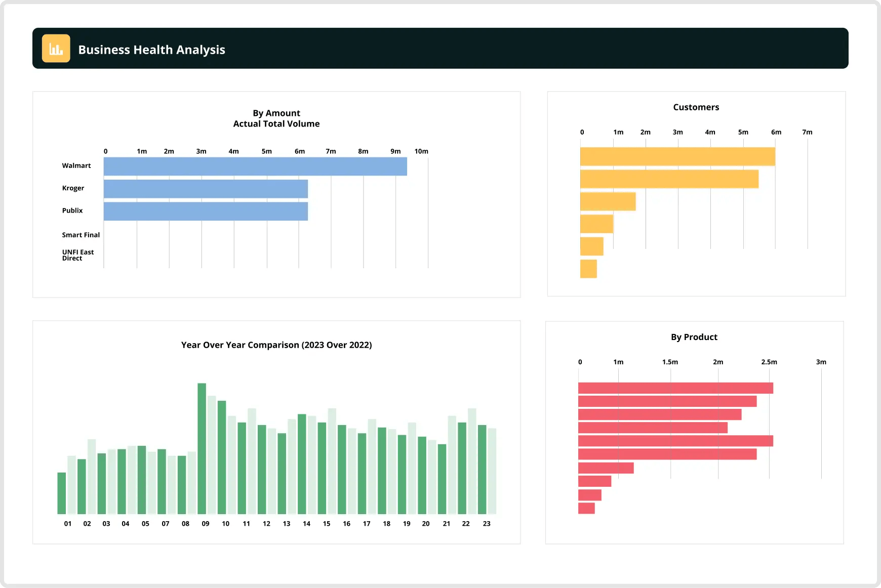
Task: Click the By Product chart title
Action: click(x=694, y=337)
